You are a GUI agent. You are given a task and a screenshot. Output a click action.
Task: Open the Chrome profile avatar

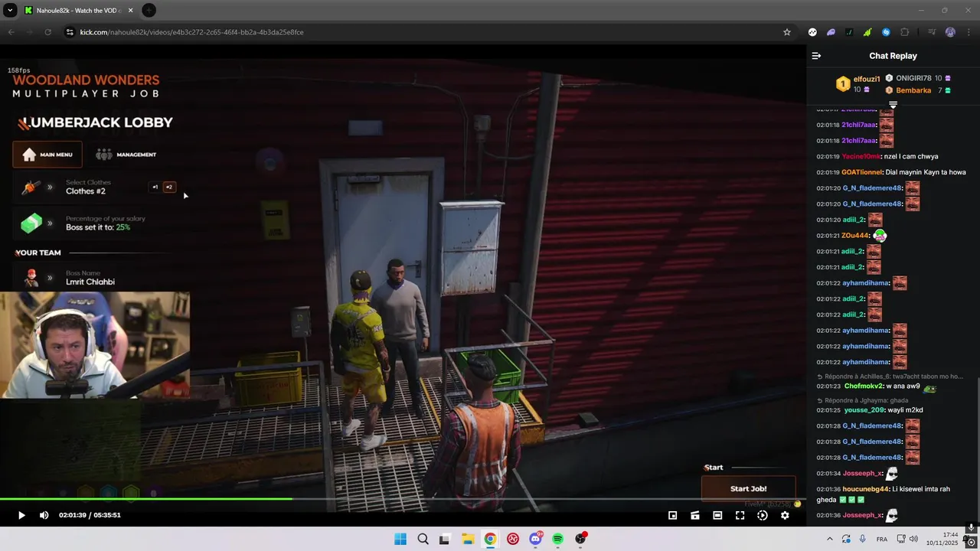coord(950,32)
